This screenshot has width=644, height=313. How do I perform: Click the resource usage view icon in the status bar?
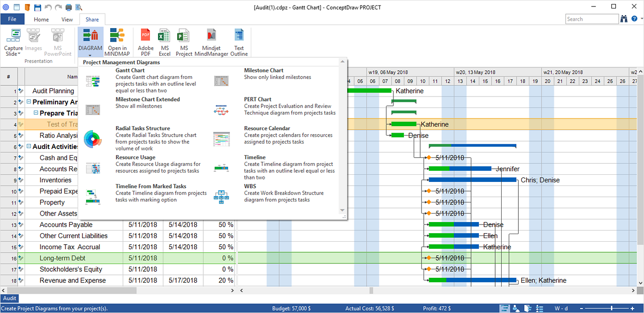(x=540, y=308)
